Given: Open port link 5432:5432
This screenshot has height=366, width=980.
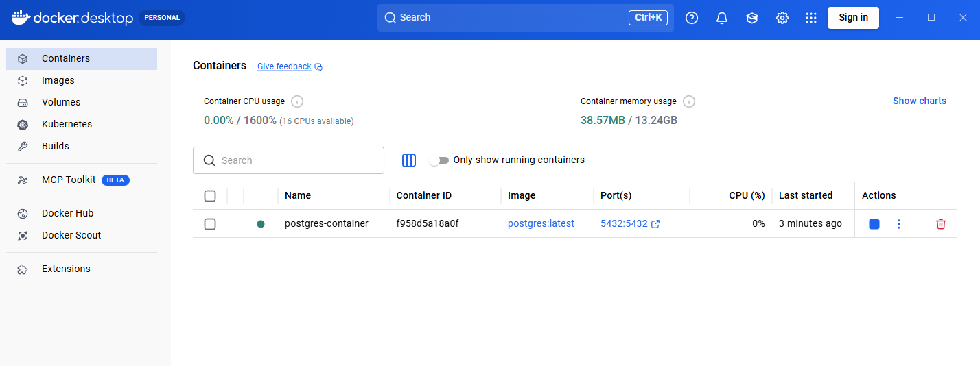Looking at the screenshot, I should [624, 223].
